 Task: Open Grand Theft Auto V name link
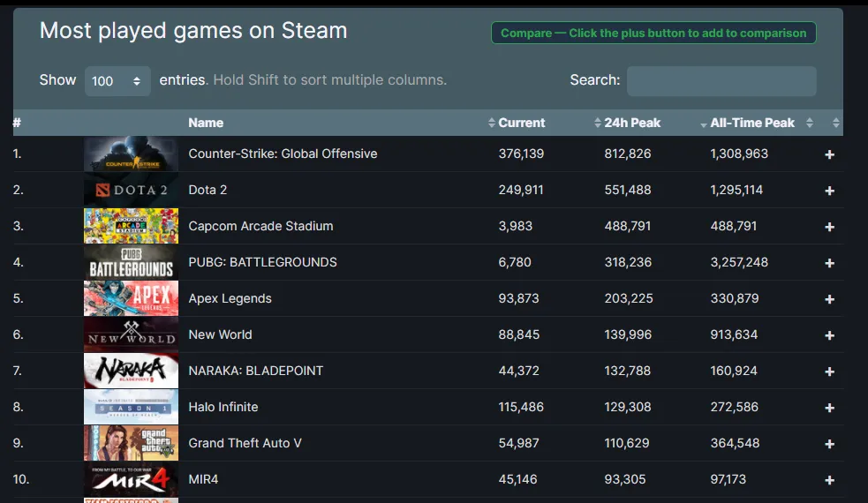point(245,443)
